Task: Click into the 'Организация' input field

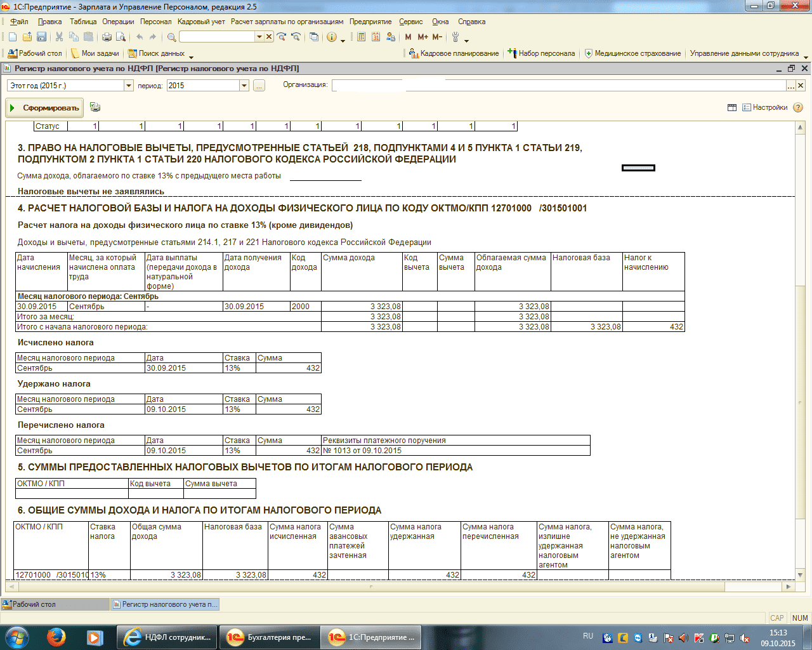Action: pyautogui.click(x=558, y=86)
